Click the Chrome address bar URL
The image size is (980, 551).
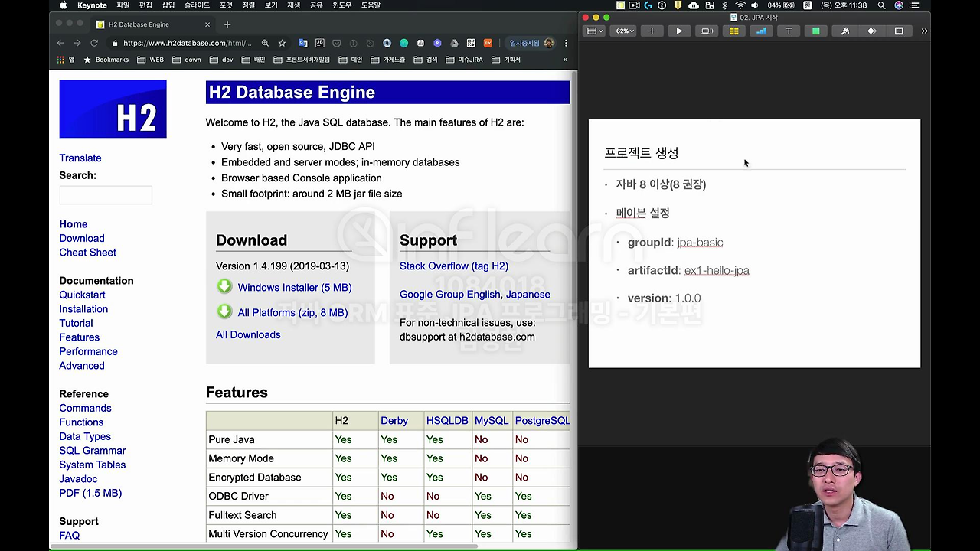pyautogui.click(x=187, y=43)
